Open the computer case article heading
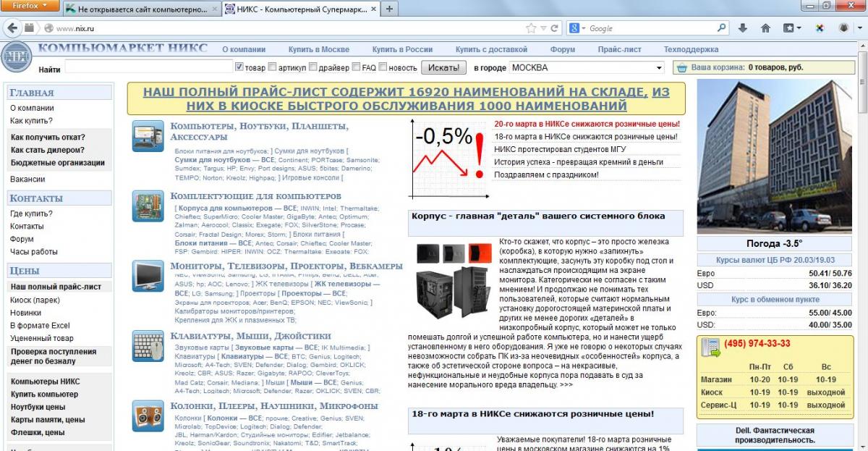 538,216
